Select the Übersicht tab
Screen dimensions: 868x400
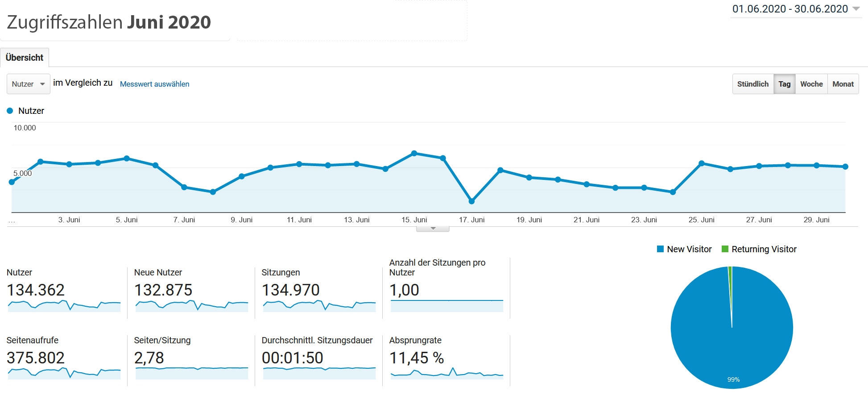pyautogui.click(x=25, y=58)
